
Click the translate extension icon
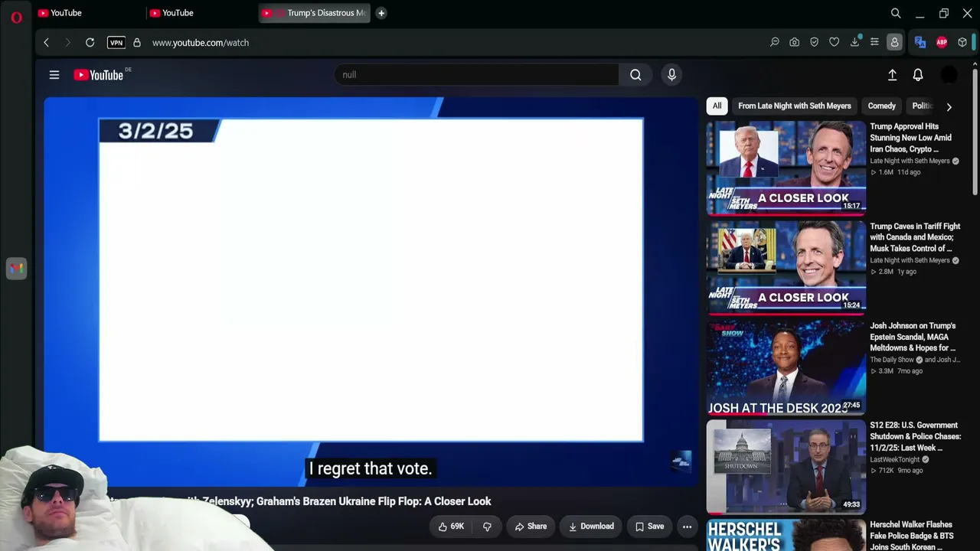(x=920, y=43)
